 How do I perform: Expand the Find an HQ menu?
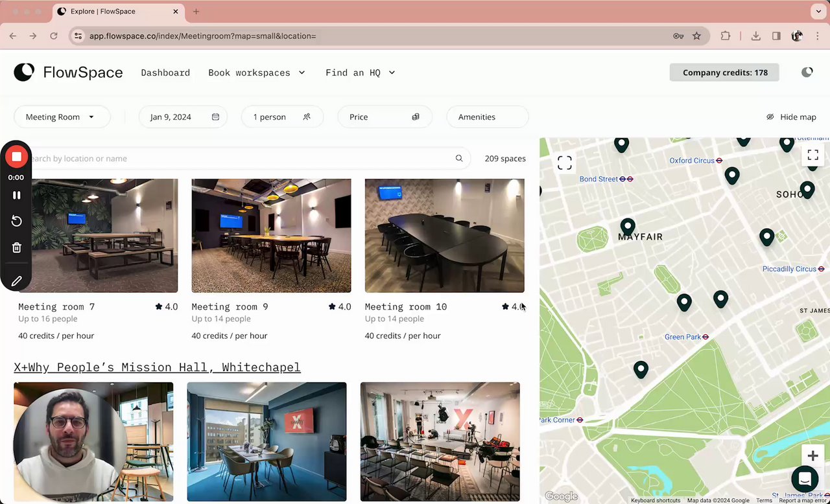(x=361, y=73)
